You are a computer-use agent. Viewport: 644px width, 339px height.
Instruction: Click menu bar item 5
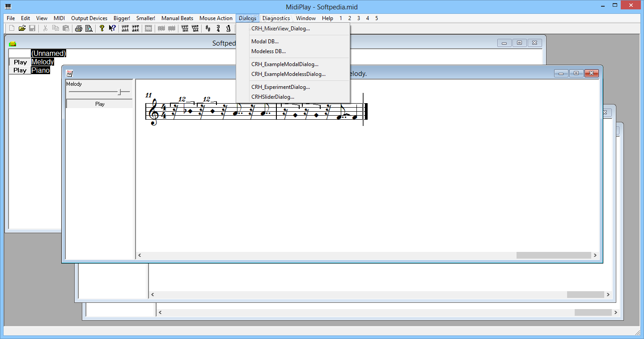tap(377, 18)
